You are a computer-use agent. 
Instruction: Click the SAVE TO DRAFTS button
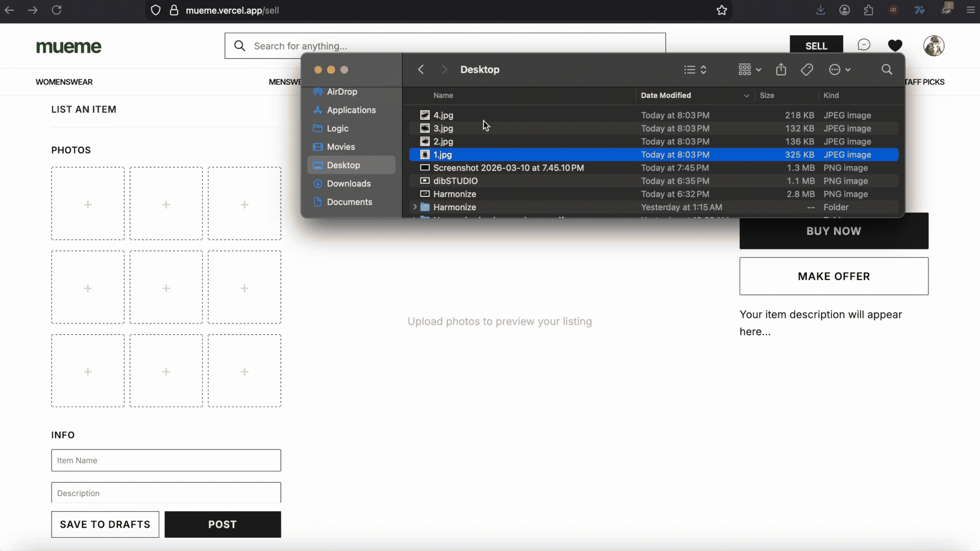click(x=105, y=524)
